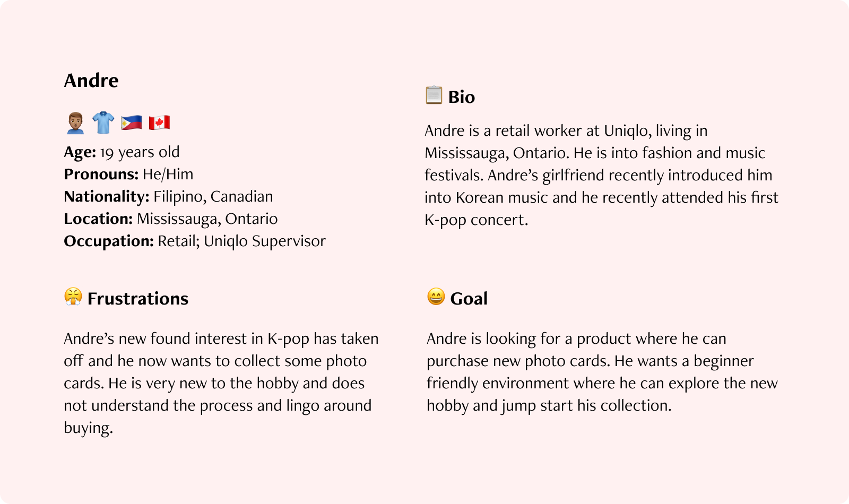This screenshot has height=504, width=849.
Task: Click the clipboard icon beside Bio
Action: point(434,95)
